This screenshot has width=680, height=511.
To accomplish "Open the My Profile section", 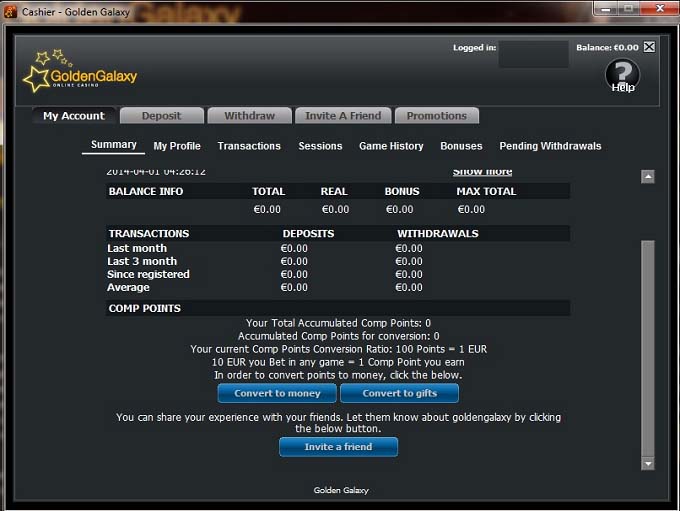I will point(177,146).
